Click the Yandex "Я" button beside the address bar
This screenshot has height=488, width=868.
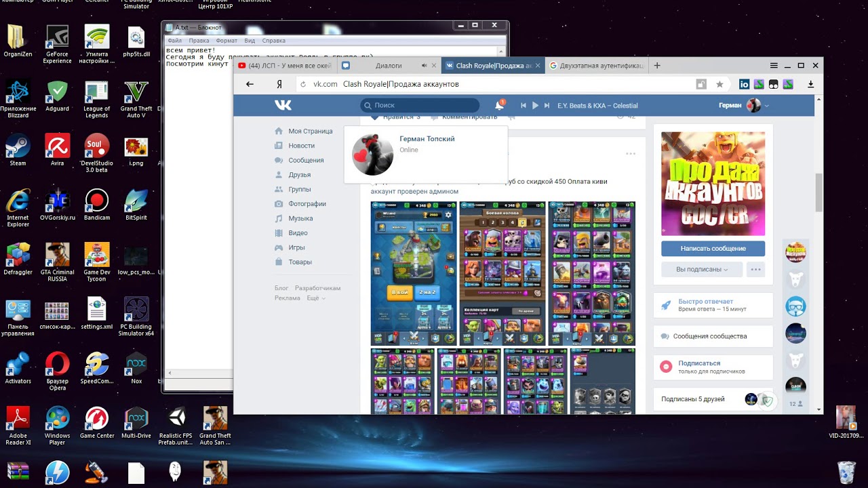click(x=279, y=84)
